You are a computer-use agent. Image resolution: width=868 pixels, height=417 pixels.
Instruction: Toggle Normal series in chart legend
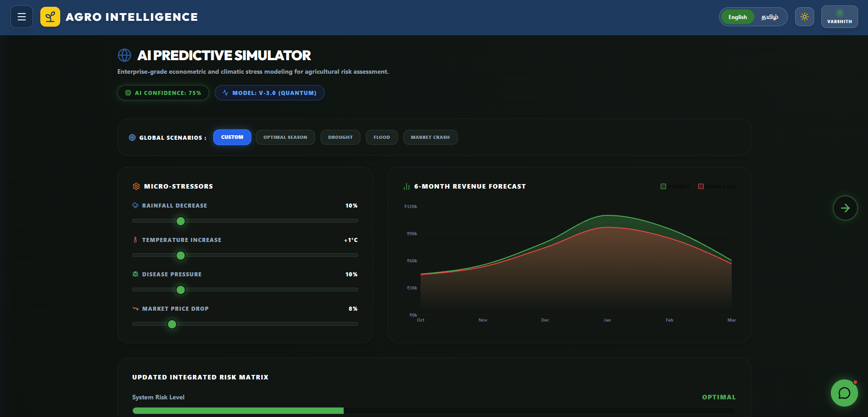pyautogui.click(x=676, y=186)
